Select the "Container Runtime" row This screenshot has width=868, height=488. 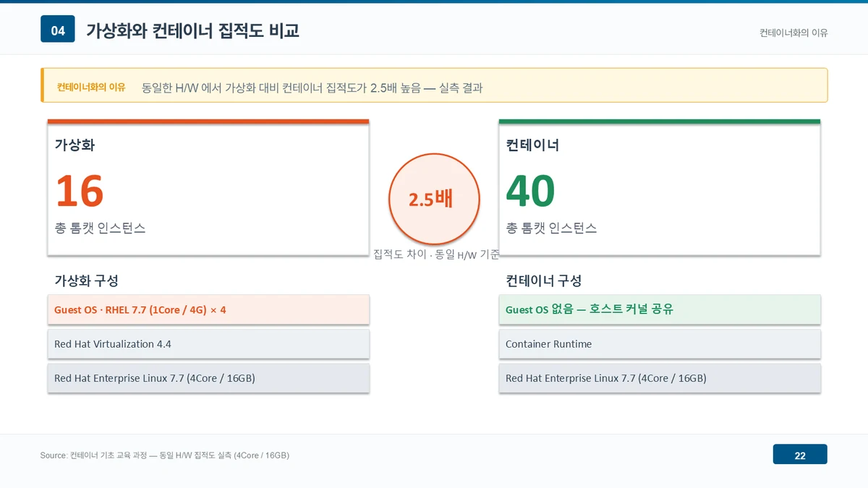660,344
